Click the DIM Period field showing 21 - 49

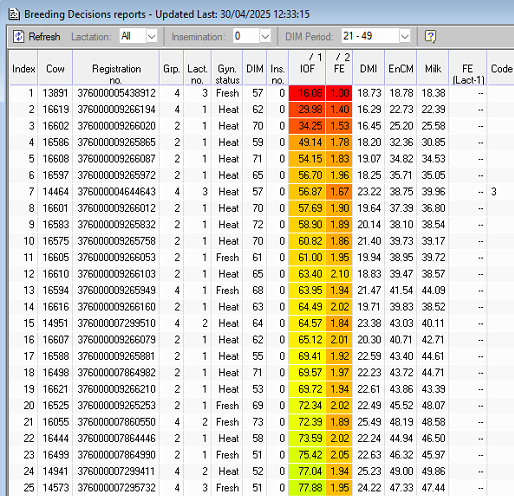coord(371,36)
